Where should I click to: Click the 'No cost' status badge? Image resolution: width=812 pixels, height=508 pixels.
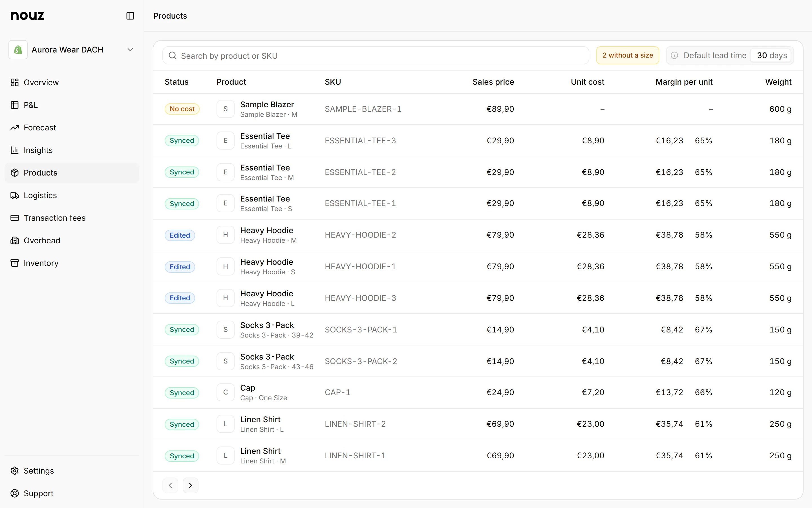pyautogui.click(x=182, y=109)
